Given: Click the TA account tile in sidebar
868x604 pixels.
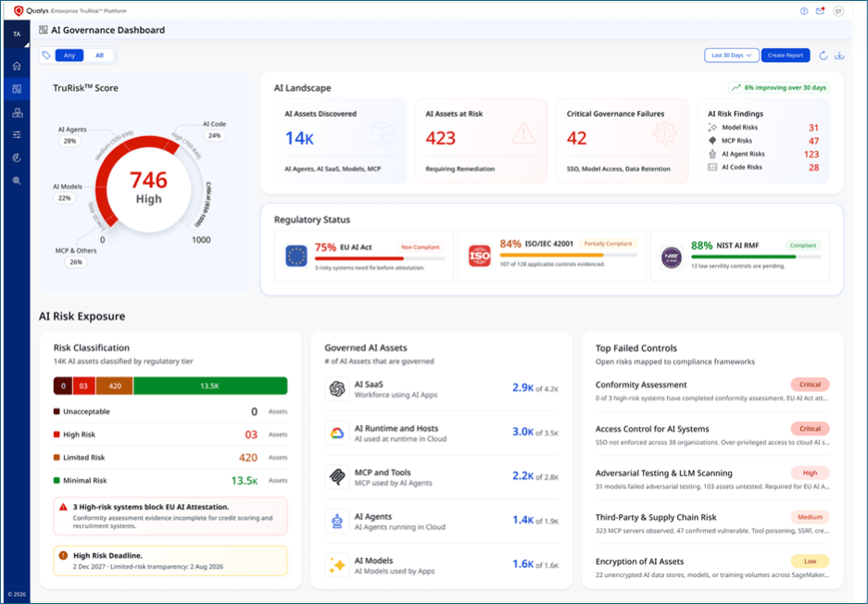Looking at the screenshot, I should pyautogui.click(x=17, y=34).
